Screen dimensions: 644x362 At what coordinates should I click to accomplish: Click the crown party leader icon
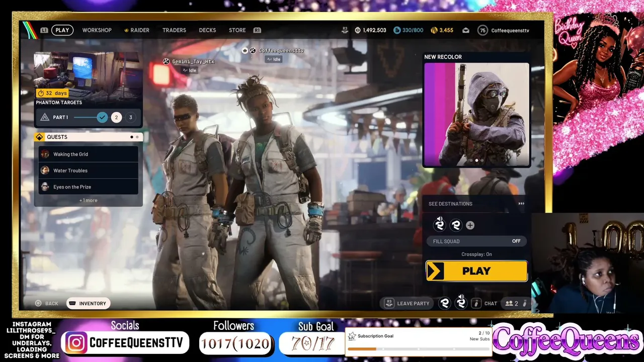point(245,50)
